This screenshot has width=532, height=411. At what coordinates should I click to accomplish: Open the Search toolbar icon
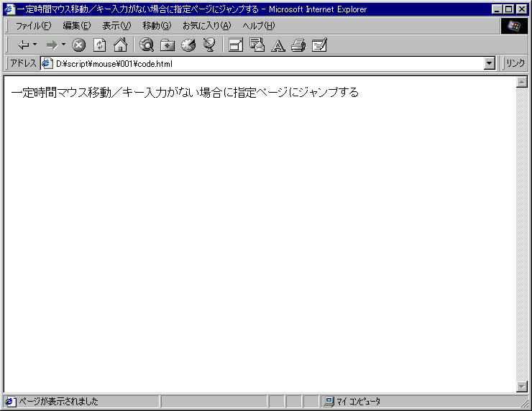[x=147, y=45]
